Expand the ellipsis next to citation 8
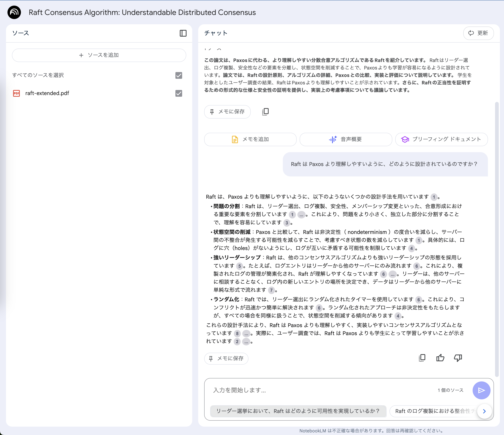Viewport: 504px width, 435px height. coord(246,333)
